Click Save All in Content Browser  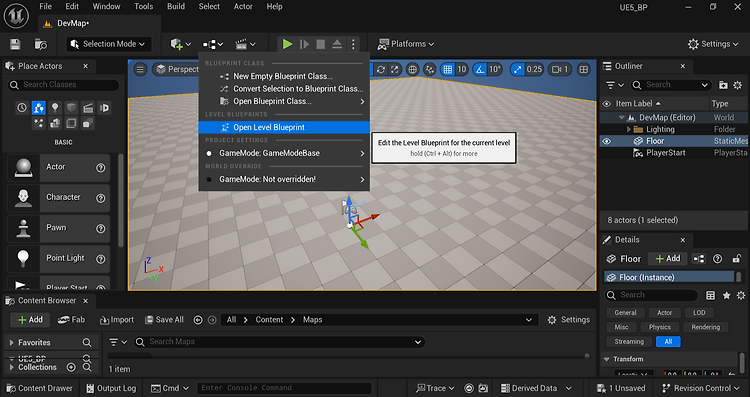pos(165,320)
